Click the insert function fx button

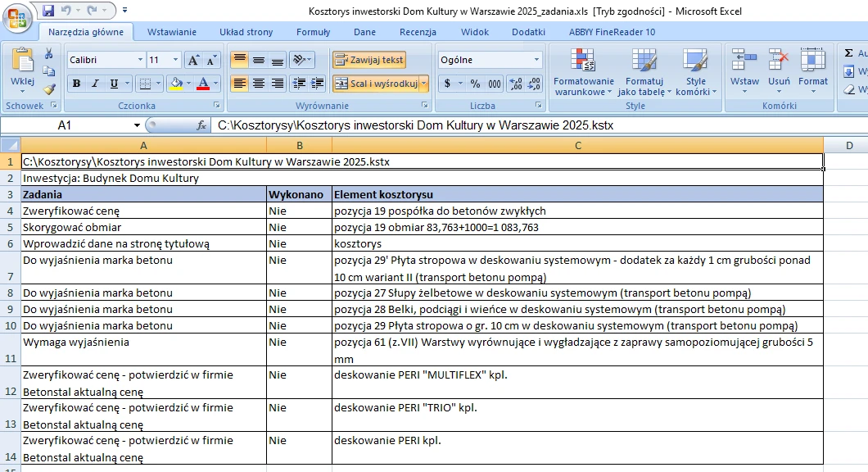[201, 125]
